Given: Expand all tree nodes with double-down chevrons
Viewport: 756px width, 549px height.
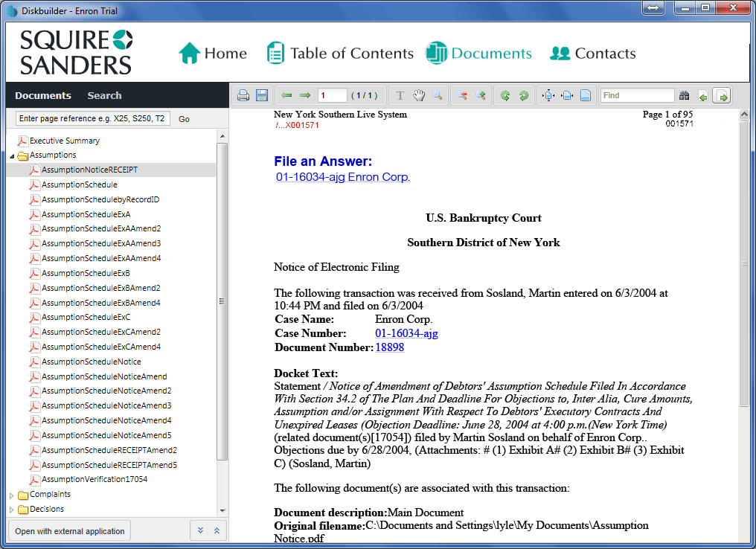Looking at the screenshot, I should click(200, 530).
